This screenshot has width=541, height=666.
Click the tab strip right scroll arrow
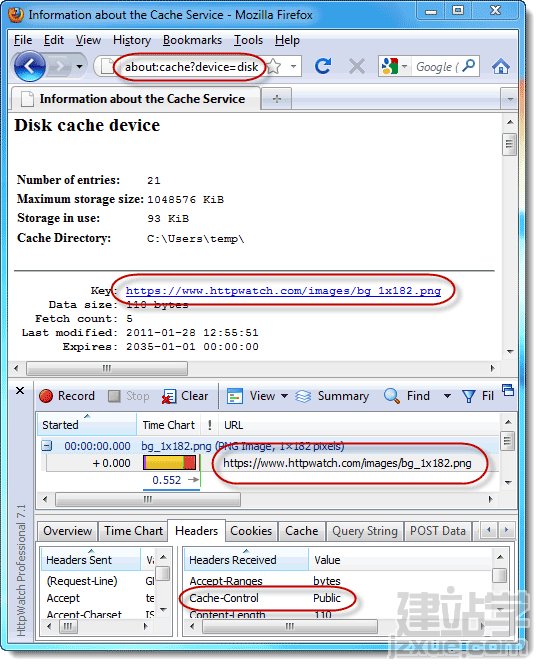coord(506,530)
